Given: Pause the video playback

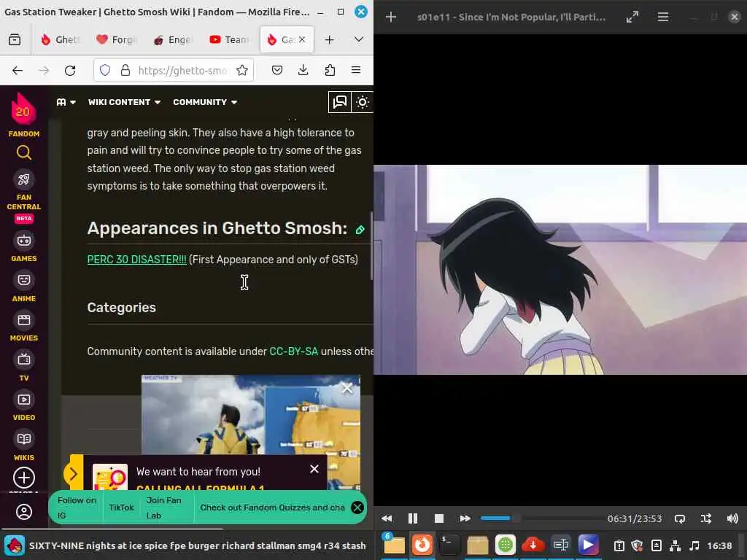Looking at the screenshot, I should (x=413, y=518).
